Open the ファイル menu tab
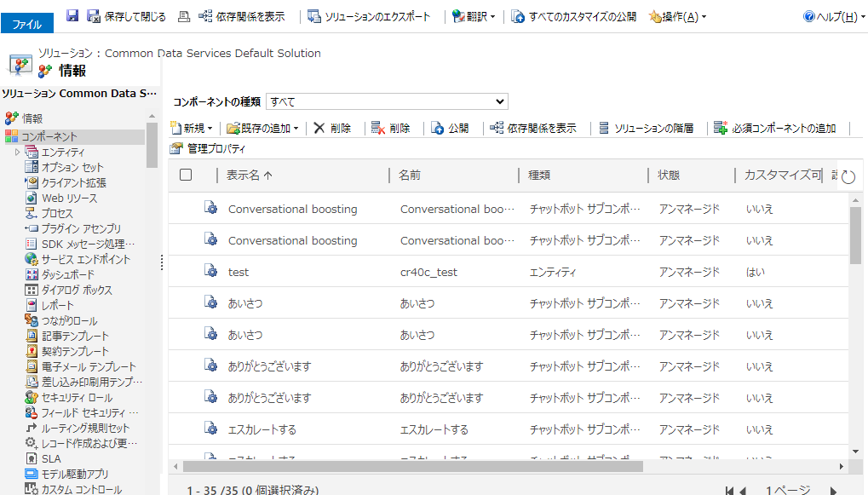868x495 pixels. (x=26, y=25)
